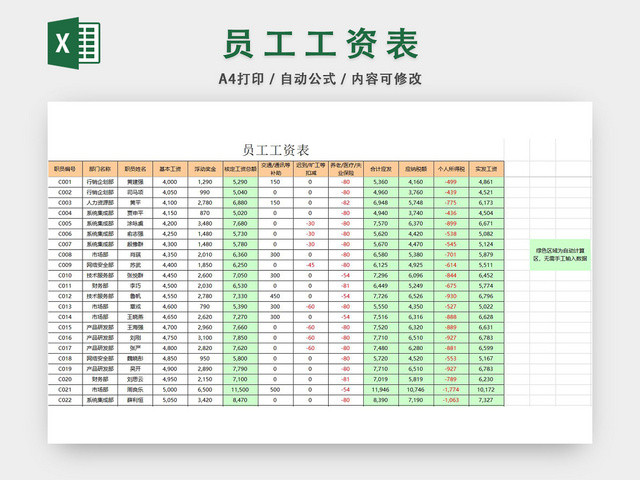
Task: Click gross pay 11,946 in row C021
Action: coord(381,390)
